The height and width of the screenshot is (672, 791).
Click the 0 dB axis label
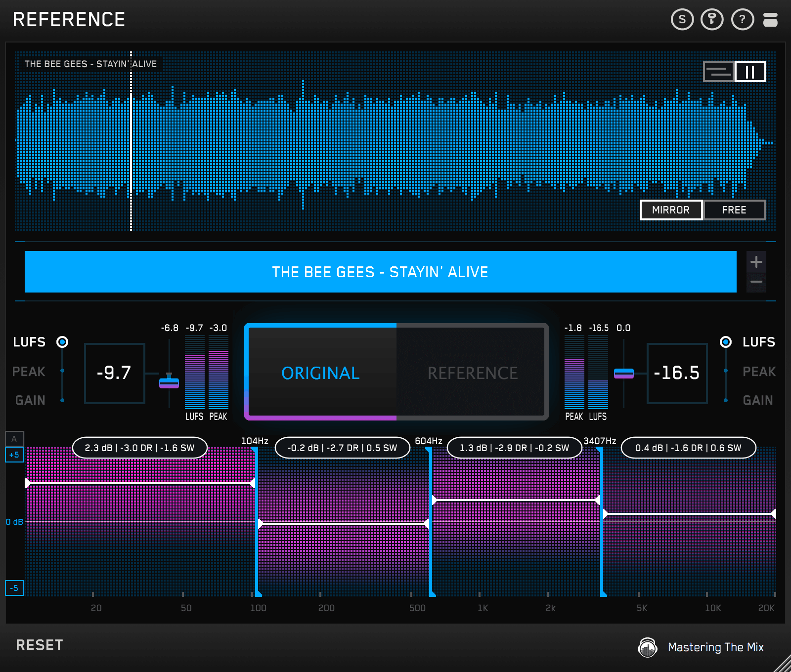point(14,522)
